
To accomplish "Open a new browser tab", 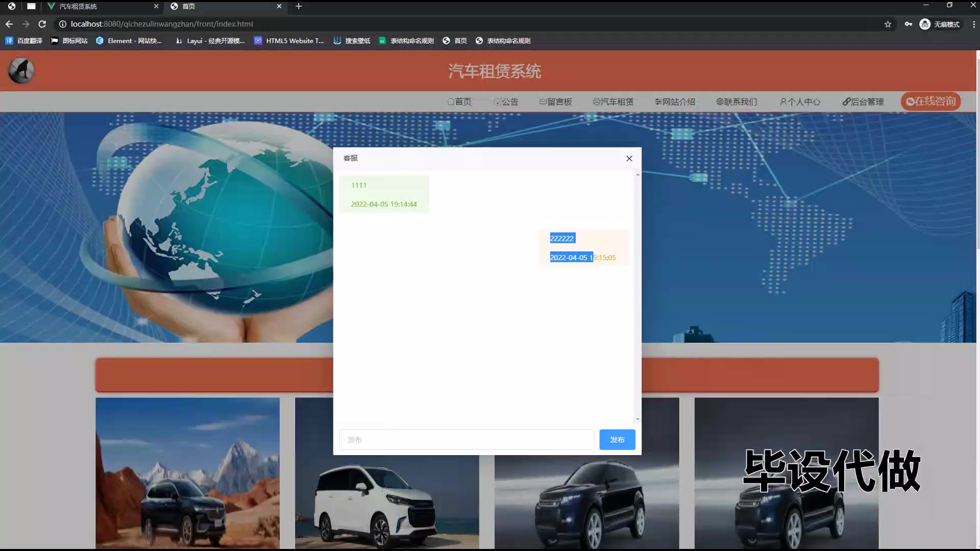I will point(299,6).
